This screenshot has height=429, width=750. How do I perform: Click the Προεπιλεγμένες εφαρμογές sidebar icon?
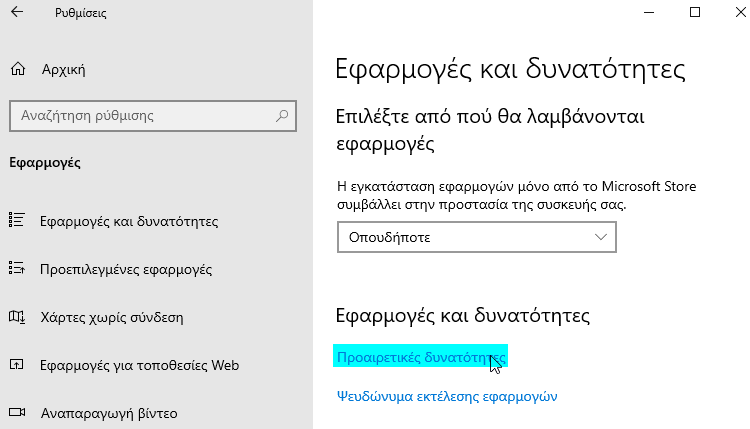(x=17, y=268)
